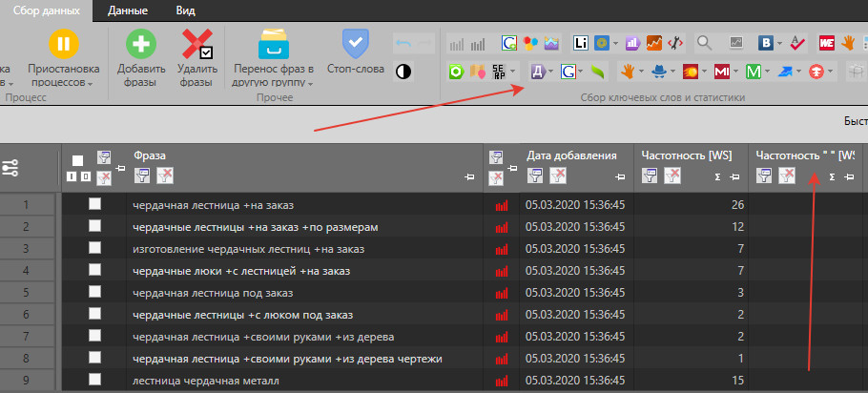Click the red MI icon
Image resolution: width=868 pixels, height=393 pixels.
722,72
